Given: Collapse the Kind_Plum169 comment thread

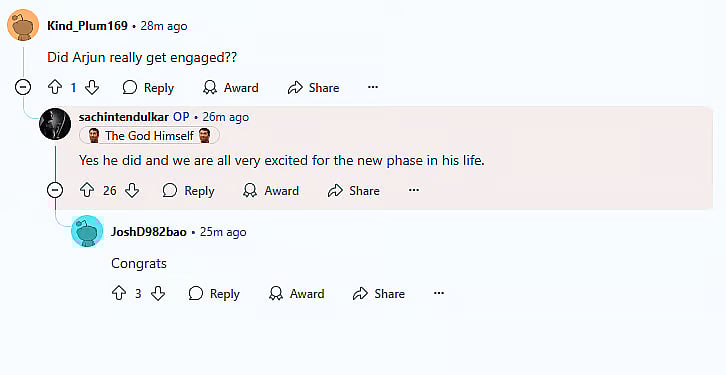Looking at the screenshot, I should point(23,87).
